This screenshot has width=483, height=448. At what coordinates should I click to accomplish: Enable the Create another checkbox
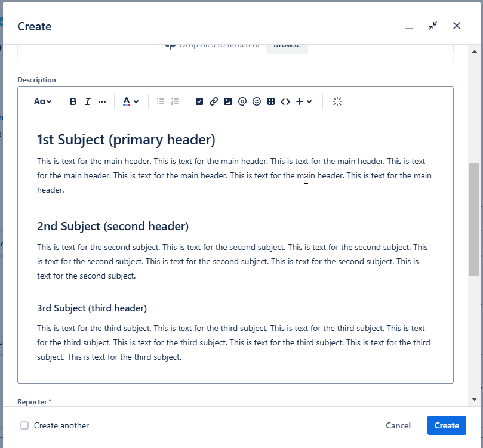point(24,425)
